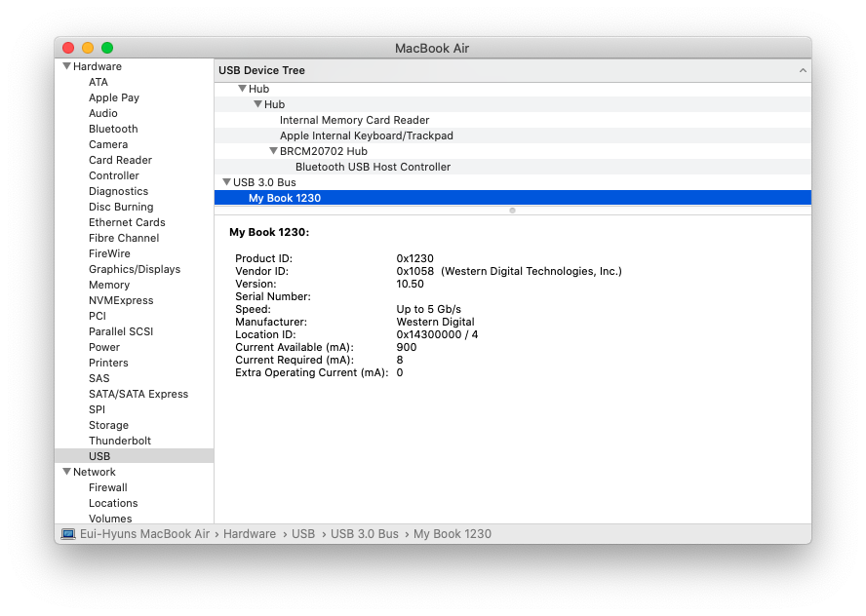Open Firewall under Network

[x=108, y=487]
